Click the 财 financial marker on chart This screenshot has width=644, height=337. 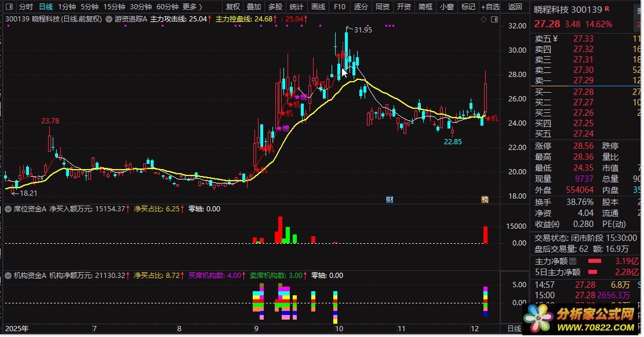click(x=390, y=200)
